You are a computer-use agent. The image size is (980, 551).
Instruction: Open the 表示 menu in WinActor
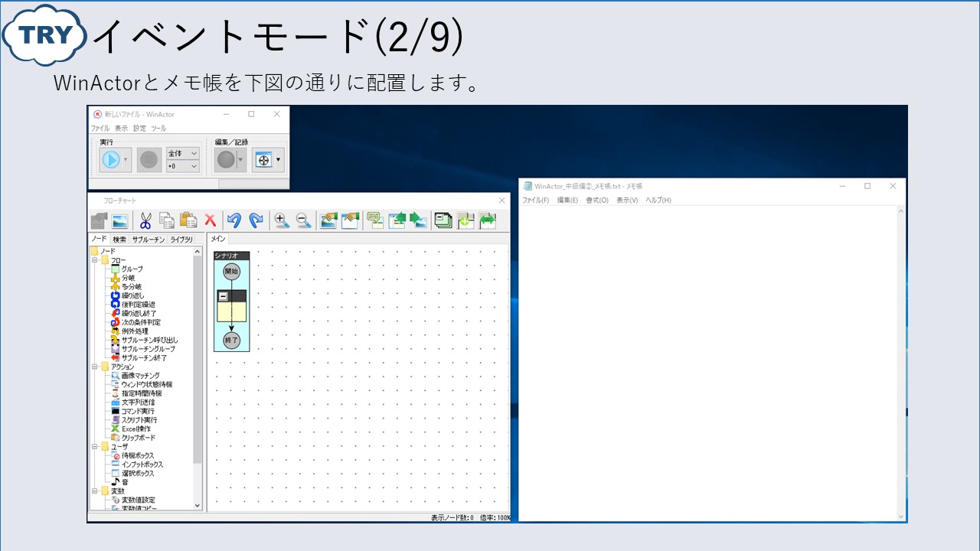121,129
